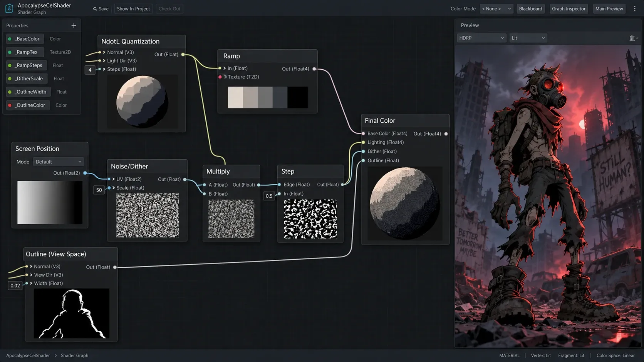The image size is (644, 362).
Task: Click the Check Out button
Action: (x=169, y=8)
